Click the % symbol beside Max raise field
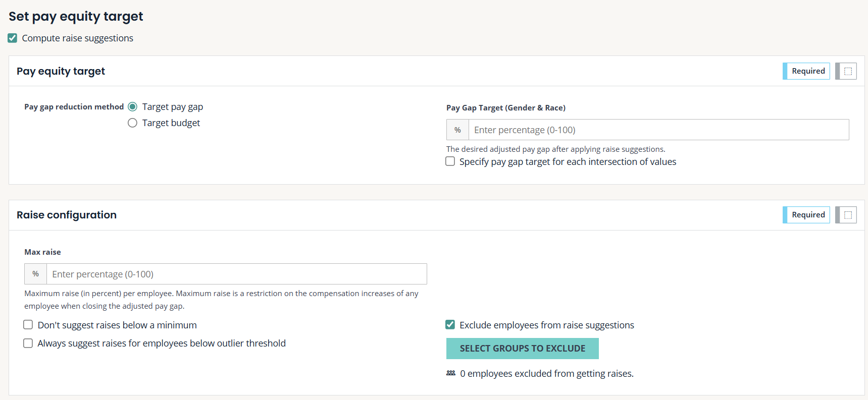 35,274
